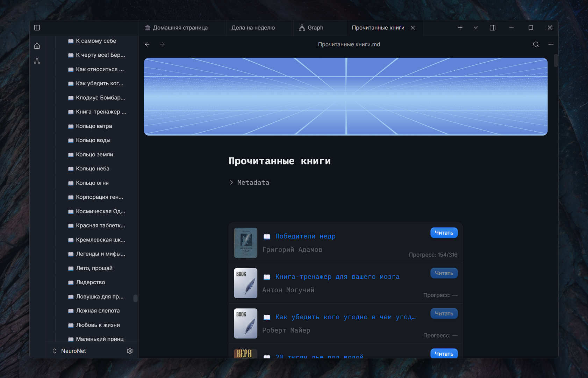
Task: Toggle the right sidebar panel icon
Action: (493, 28)
